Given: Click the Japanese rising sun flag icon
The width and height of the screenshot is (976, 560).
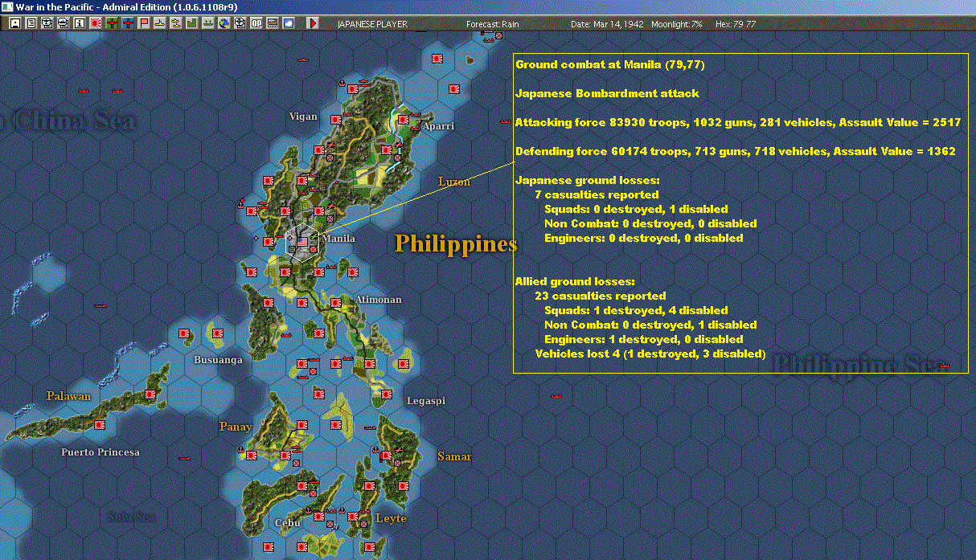Looking at the screenshot, I should coord(96,23).
